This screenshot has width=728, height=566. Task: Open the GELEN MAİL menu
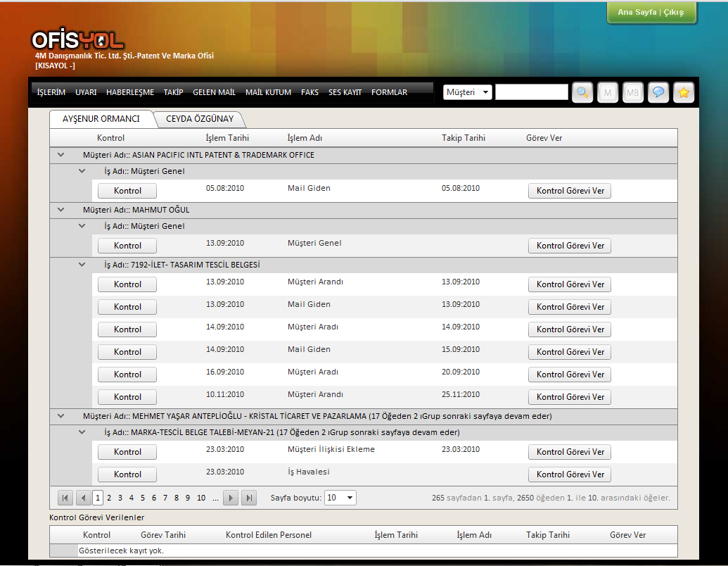pos(214,92)
